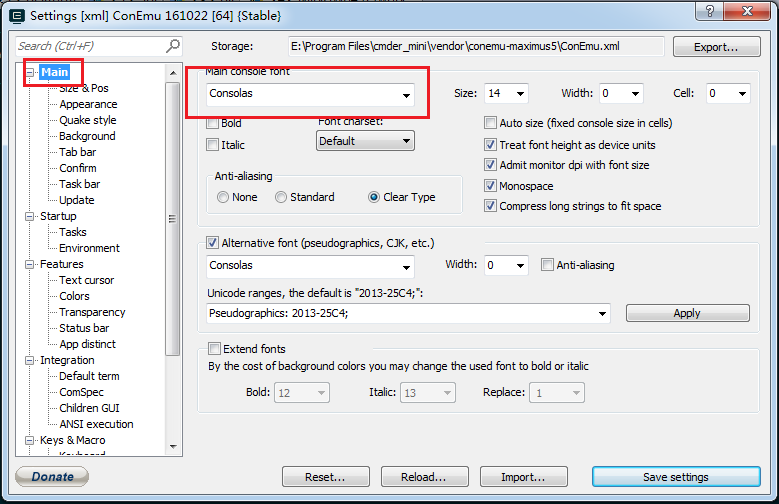Open the Main console font dropdown
The height and width of the screenshot is (504, 779).
[406, 94]
